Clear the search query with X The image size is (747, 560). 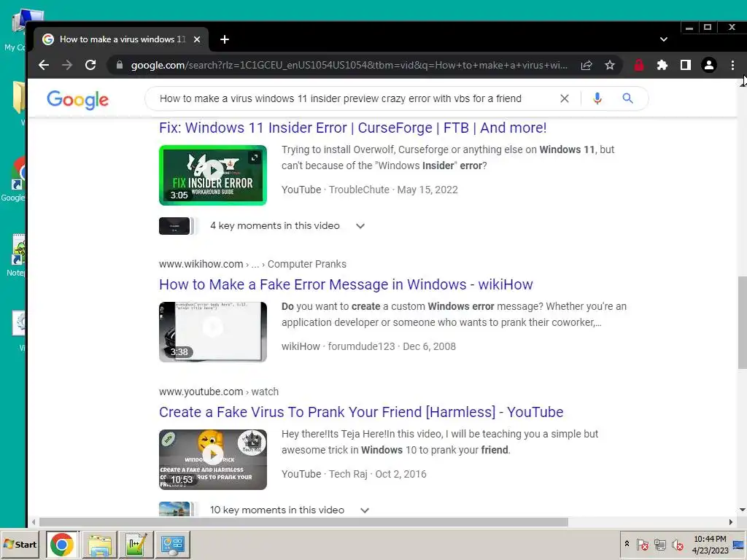coord(565,98)
